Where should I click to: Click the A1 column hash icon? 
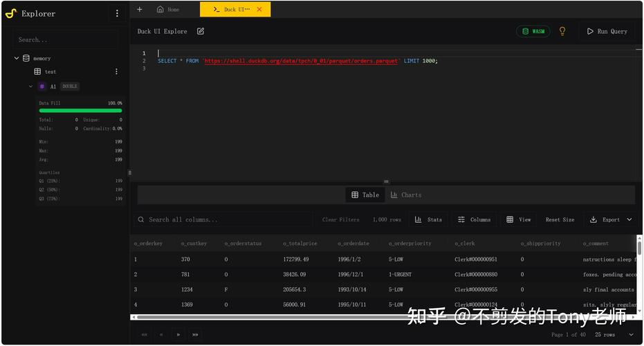(42, 86)
